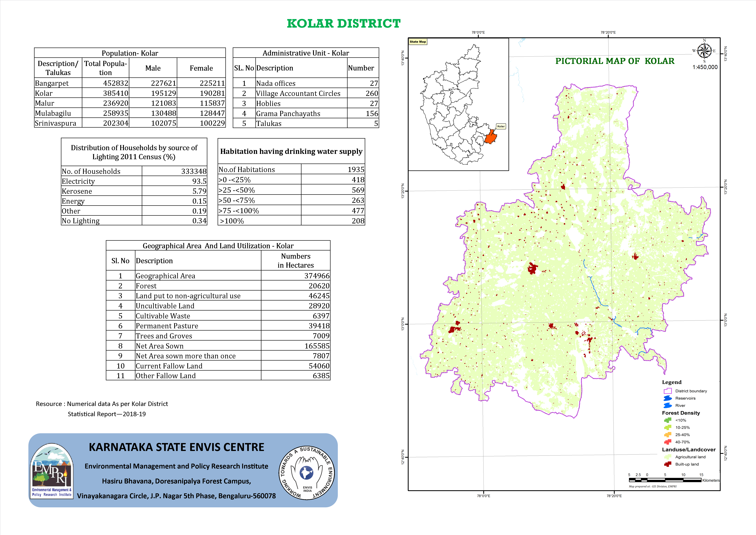Screen dimensions: 756x535
Task: Click Kolar male population 195129
Action: [164, 93]
